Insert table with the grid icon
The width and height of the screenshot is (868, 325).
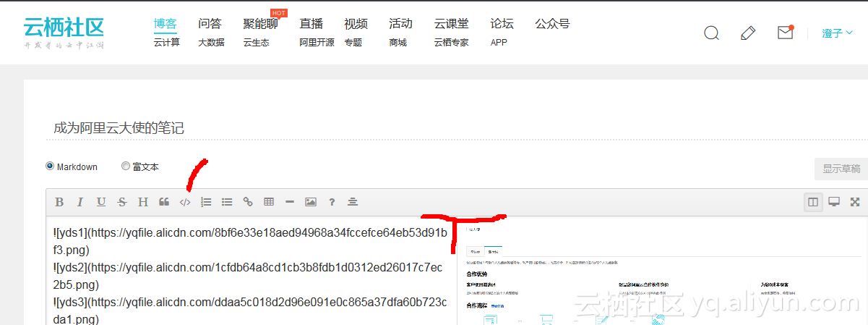[x=269, y=202]
